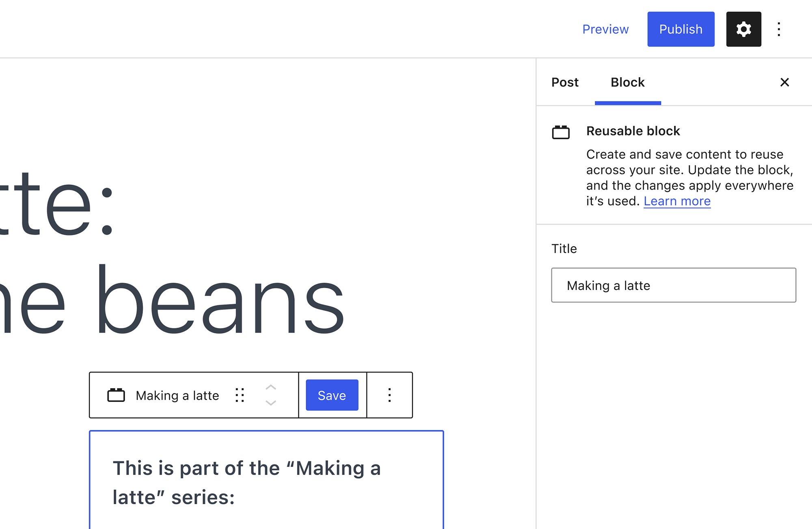Screen dimensions: 812x529
Task: Open the editor options three-dot menu
Action: pos(778,29)
